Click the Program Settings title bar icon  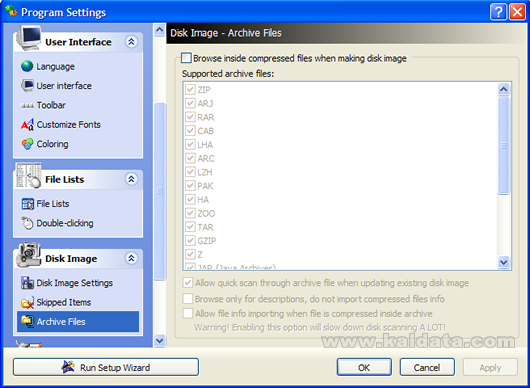click(11, 12)
